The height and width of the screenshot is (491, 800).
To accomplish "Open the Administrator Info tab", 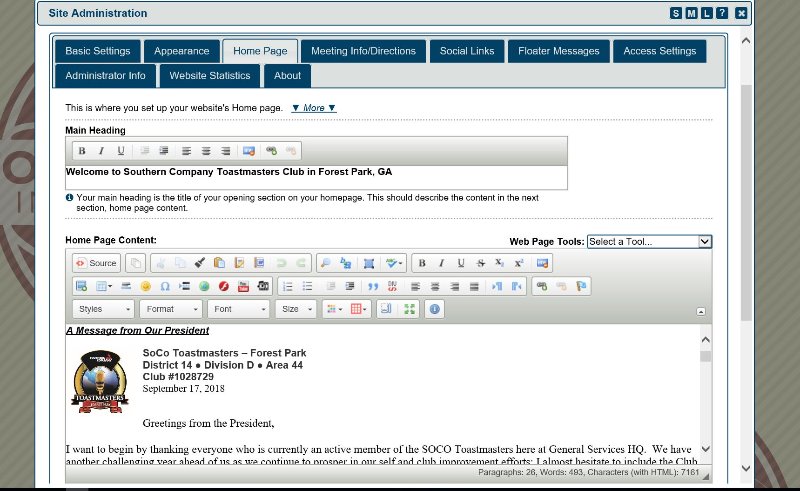I will [105, 76].
